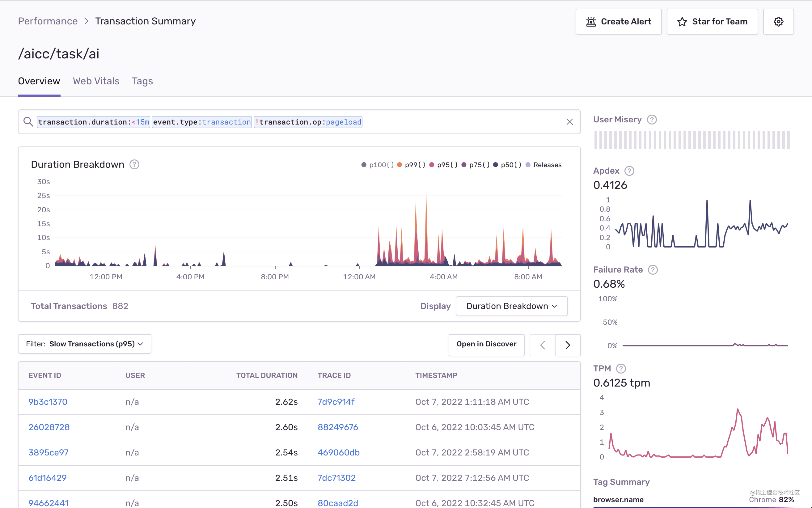
Task: Click the search magnifier icon
Action: click(28, 122)
